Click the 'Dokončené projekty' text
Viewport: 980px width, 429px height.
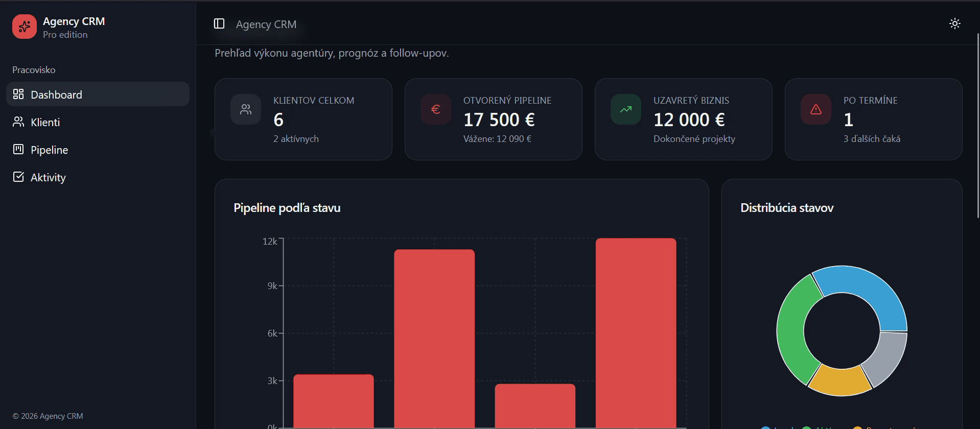coord(694,139)
